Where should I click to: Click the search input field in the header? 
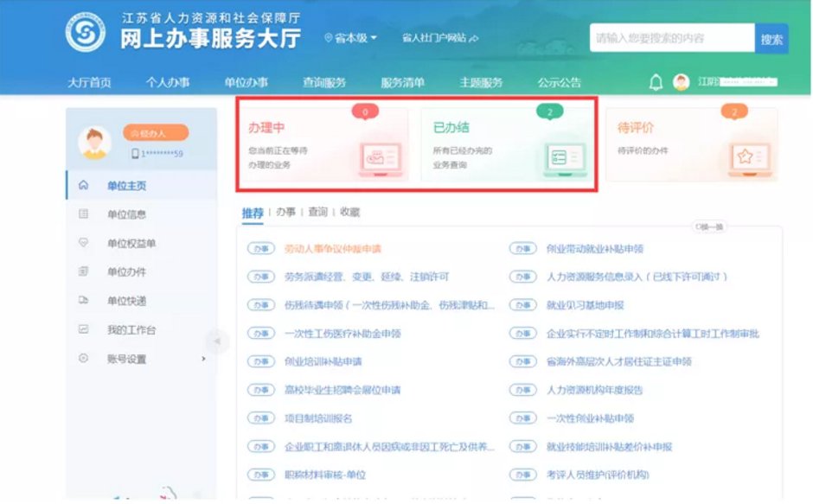[671, 38]
